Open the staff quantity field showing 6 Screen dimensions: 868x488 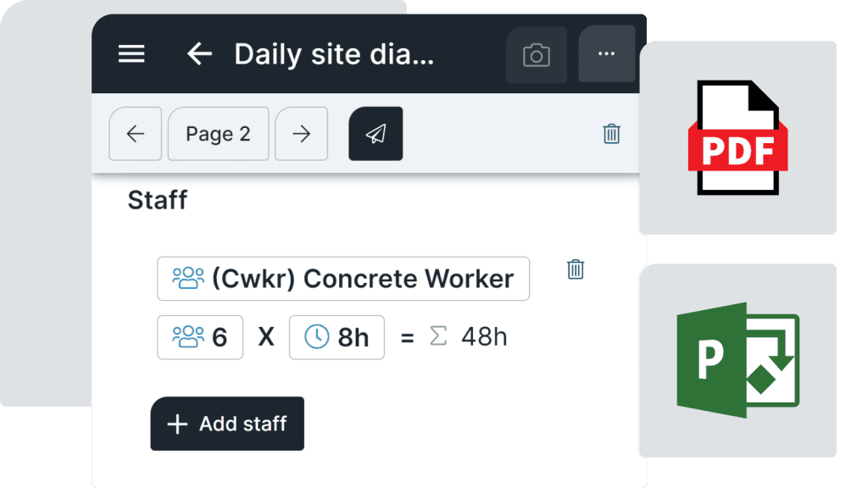click(x=200, y=336)
